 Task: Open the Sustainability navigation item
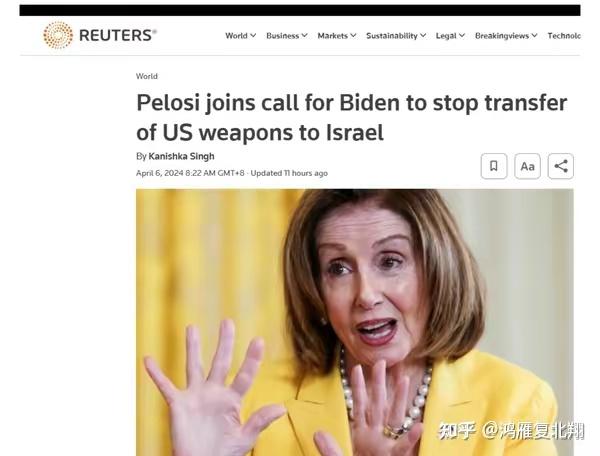click(x=392, y=36)
